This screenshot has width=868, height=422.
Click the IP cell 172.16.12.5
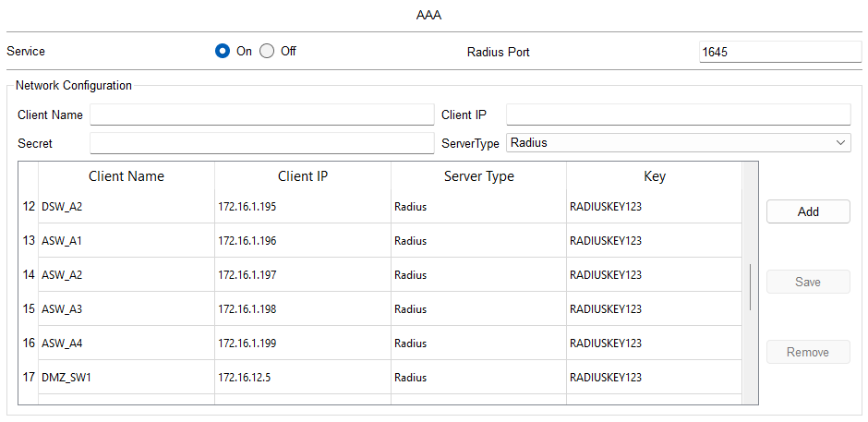tap(303, 377)
